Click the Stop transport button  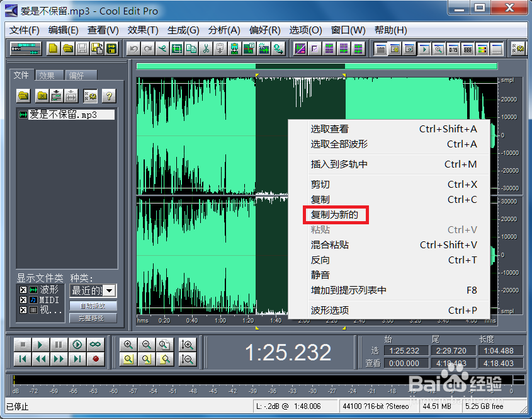click(23, 345)
